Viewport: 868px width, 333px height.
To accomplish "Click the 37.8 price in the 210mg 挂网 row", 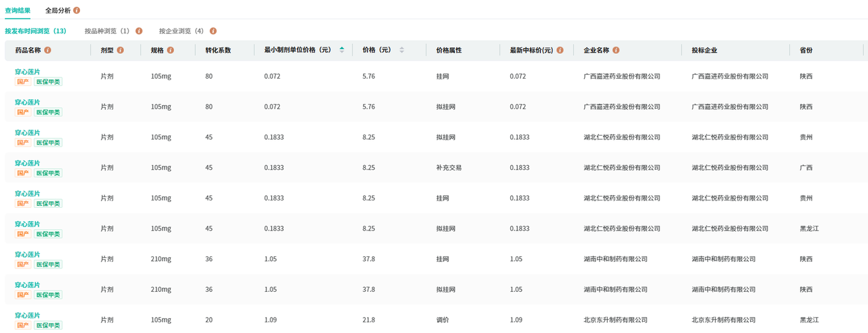I will (x=368, y=259).
